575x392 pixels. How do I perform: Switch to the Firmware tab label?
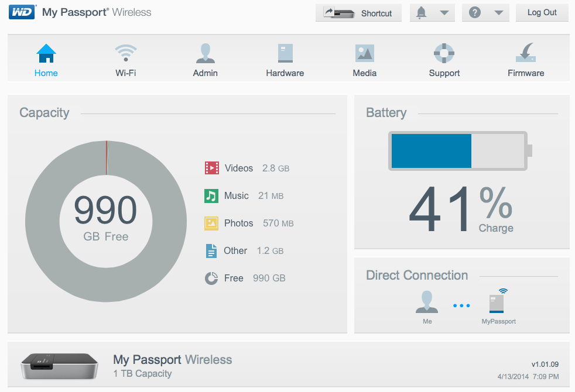525,73
